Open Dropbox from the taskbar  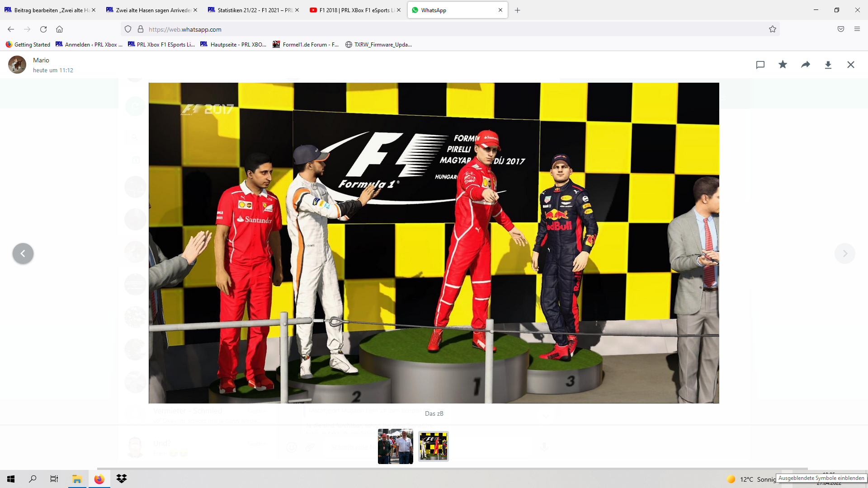(x=121, y=479)
